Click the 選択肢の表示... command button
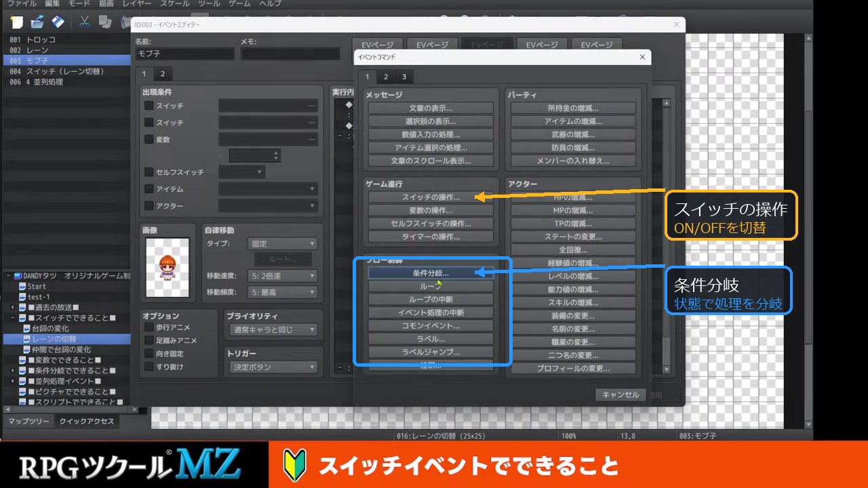This screenshot has height=488, width=868. click(431, 121)
